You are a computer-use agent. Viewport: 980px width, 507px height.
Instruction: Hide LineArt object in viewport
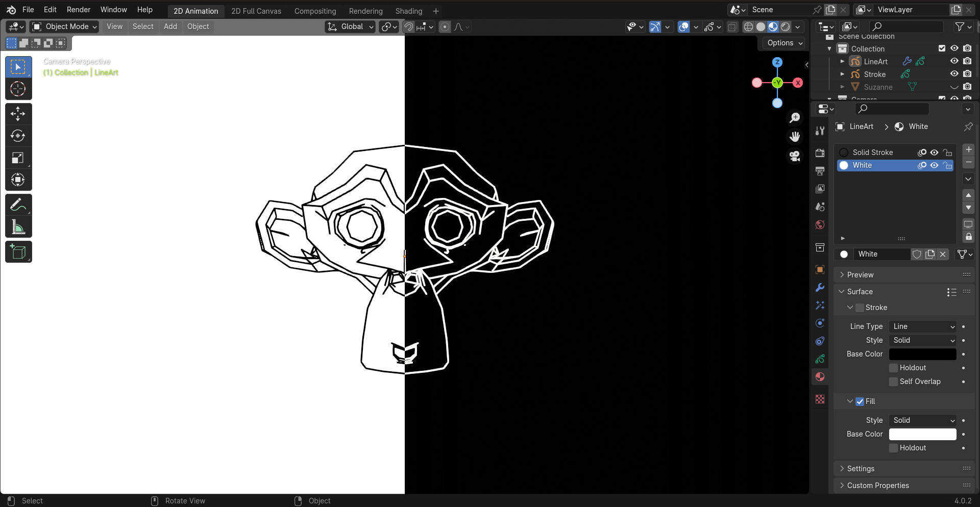point(954,61)
